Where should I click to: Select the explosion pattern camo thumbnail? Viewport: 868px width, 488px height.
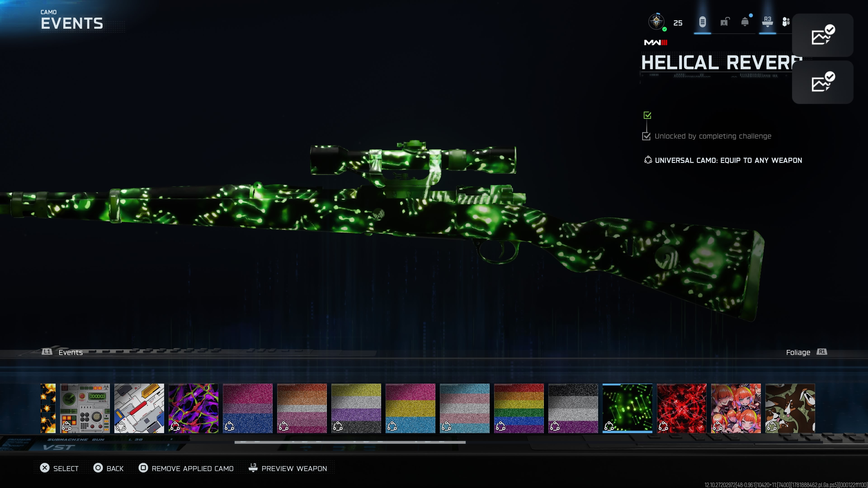click(48, 408)
